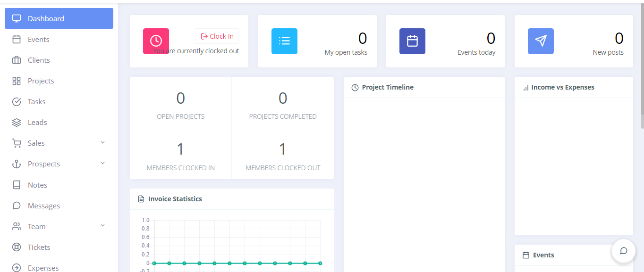Click the blue task list icon
This screenshot has height=272, width=644.
[x=284, y=41]
